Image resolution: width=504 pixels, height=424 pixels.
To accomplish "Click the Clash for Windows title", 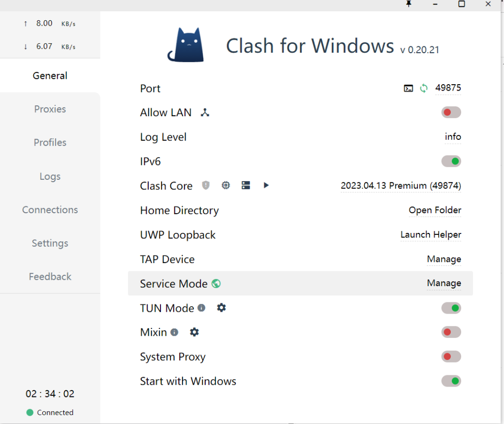I will pyautogui.click(x=310, y=46).
